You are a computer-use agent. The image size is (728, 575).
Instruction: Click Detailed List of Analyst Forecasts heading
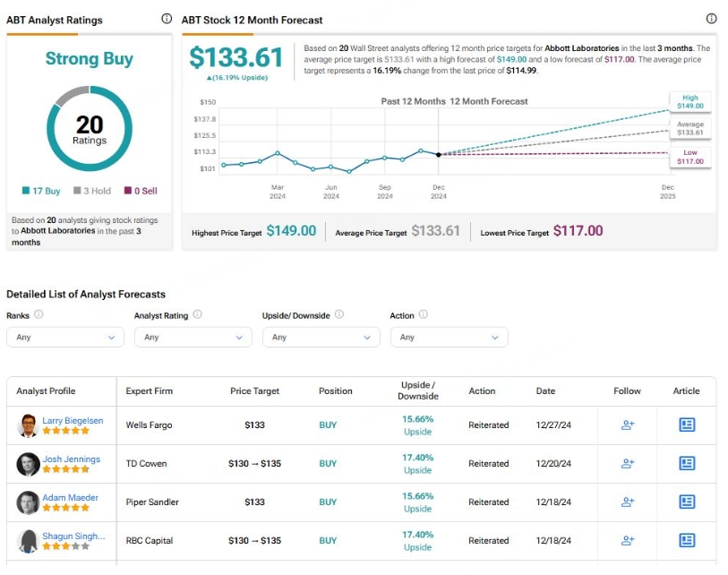pyautogui.click(x=86, y=295)
